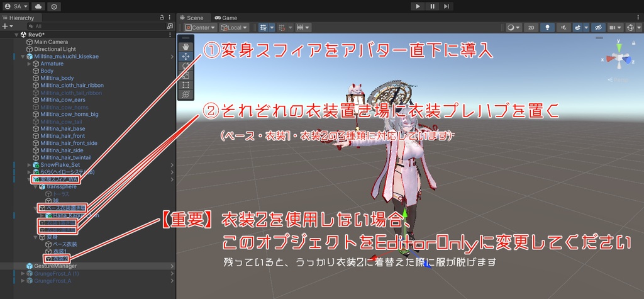The width and height of the screenshot is (644, 299).
Task: Open the Local handle rotation dropdown
Action: pyautogui.click(x=234, y=28)
